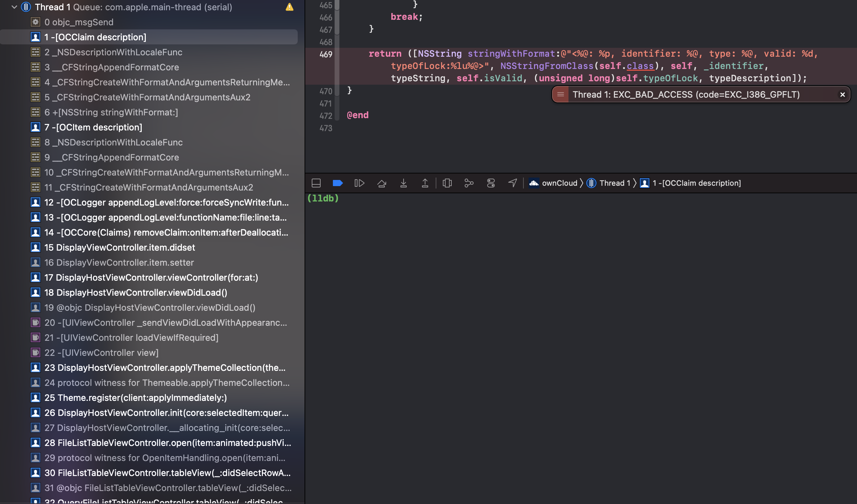Click stringWithFormat method on line 469

click(x=511, y=54)
